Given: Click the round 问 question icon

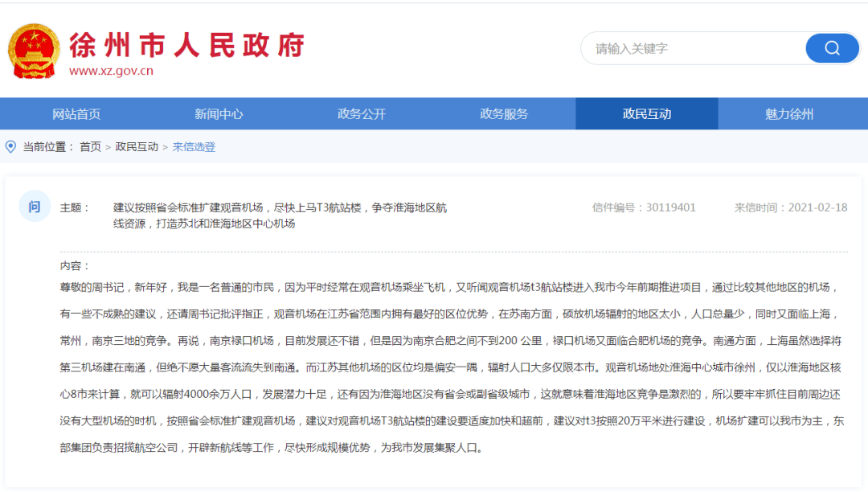Looking at the screenshot, I should pyautogui.click(x=35, y=207).
